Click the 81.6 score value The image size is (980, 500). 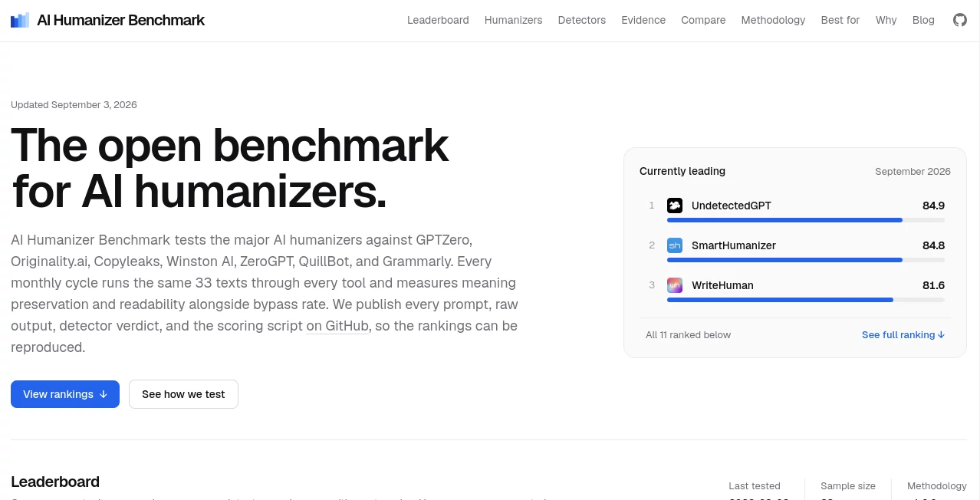(933, 285)
